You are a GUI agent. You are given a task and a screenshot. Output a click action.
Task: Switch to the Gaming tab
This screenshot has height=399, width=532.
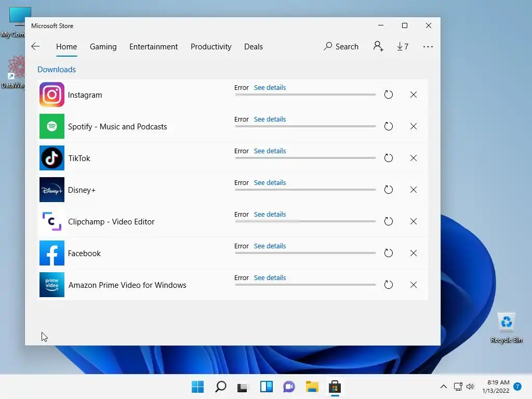103,46
